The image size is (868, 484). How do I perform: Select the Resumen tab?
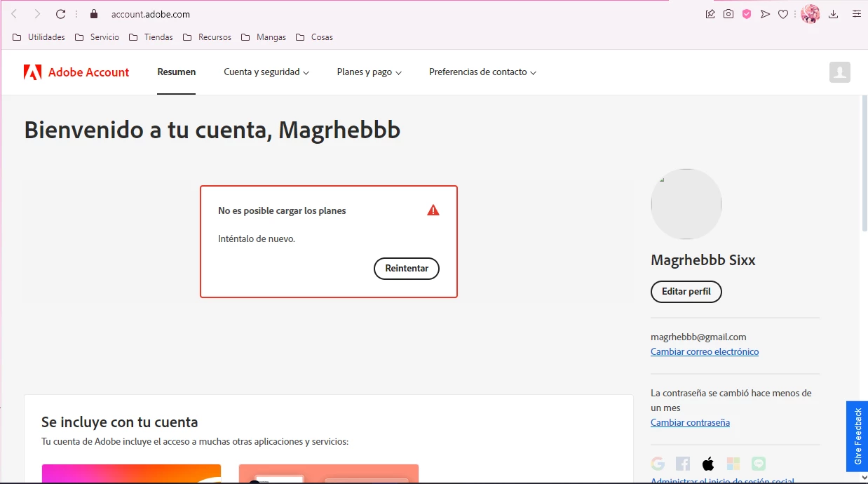tap(177, 72)
